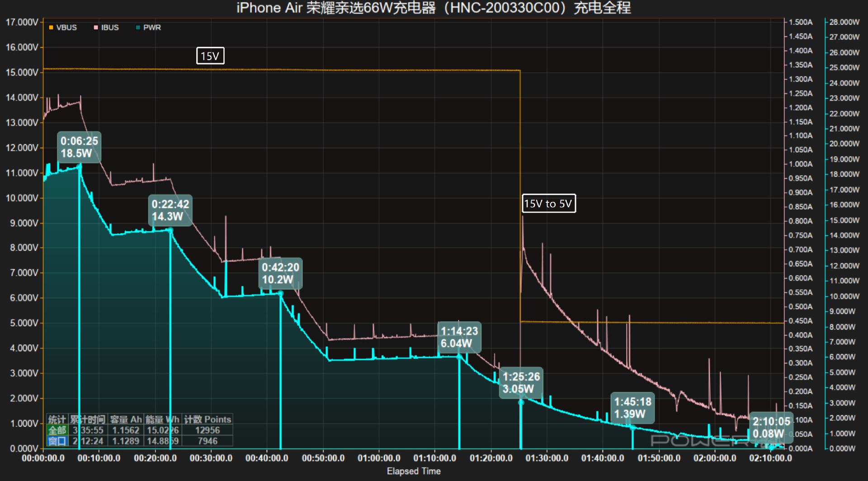Click the 1:25:26 3.05W marker label

click(521, 383)
